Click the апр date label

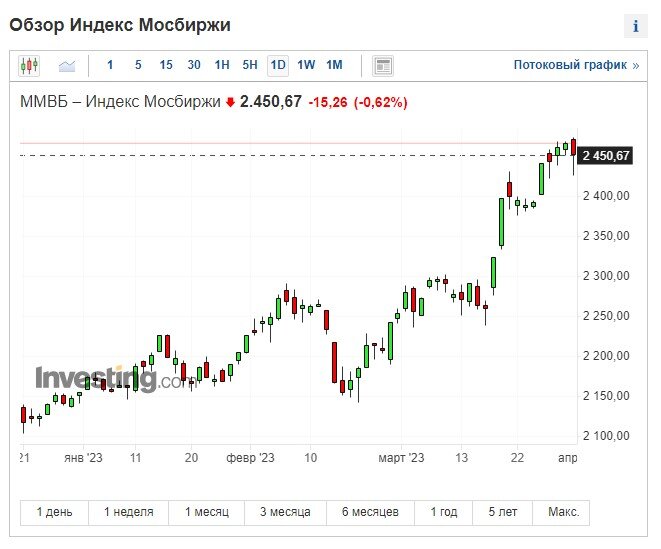567,458
